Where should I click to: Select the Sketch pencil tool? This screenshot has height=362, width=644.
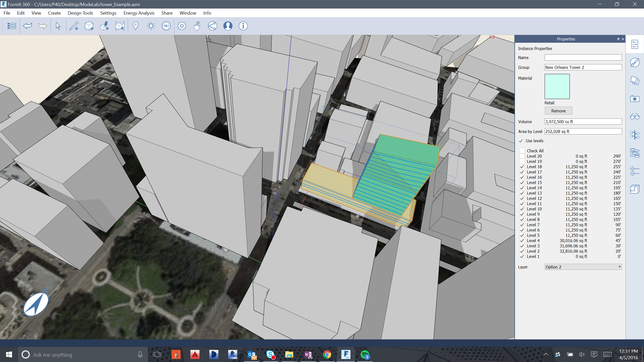tap(74, 26)
